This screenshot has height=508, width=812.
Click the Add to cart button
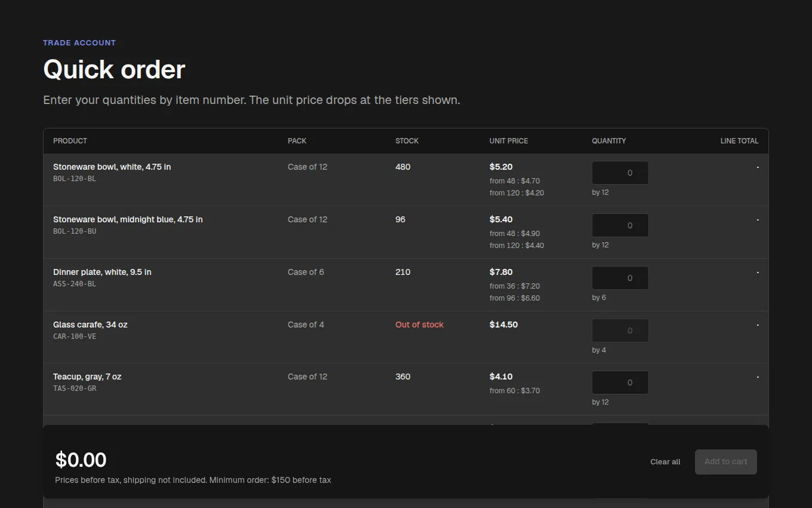coord(725,462)
